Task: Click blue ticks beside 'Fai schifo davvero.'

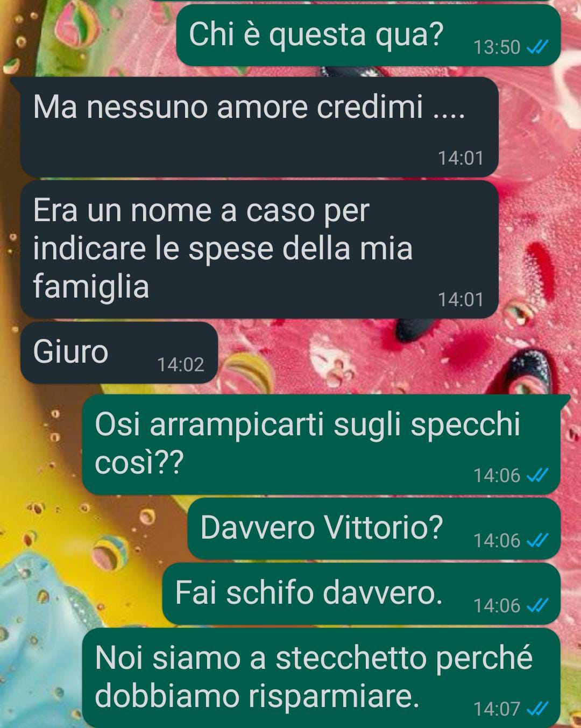Action: pyautogui.click(x=537, y=606)
